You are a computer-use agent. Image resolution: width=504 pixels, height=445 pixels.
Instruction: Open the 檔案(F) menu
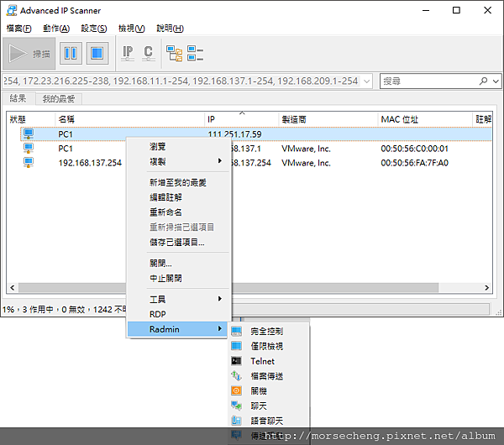[19, 29]
